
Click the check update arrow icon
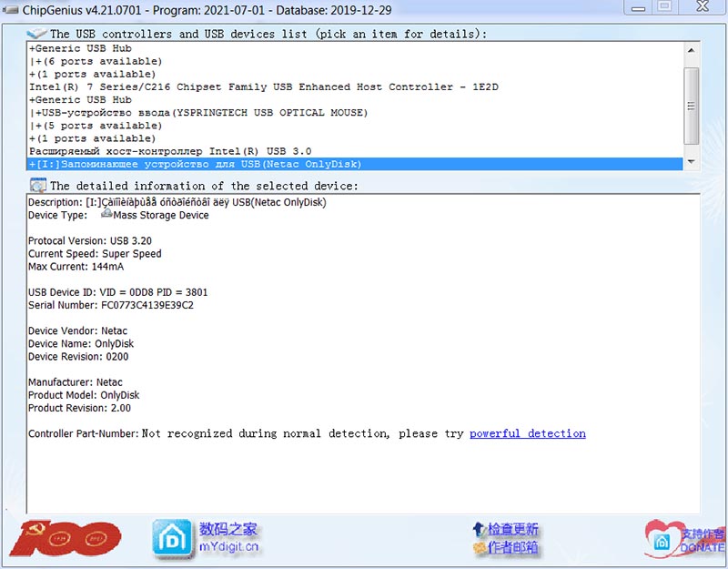(479, 529)
